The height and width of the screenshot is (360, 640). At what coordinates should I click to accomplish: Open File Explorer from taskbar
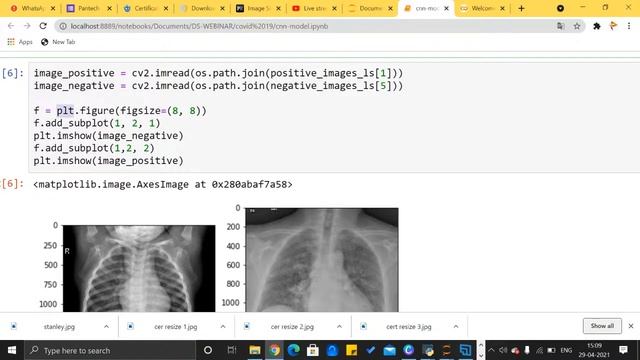pos(255,350)
